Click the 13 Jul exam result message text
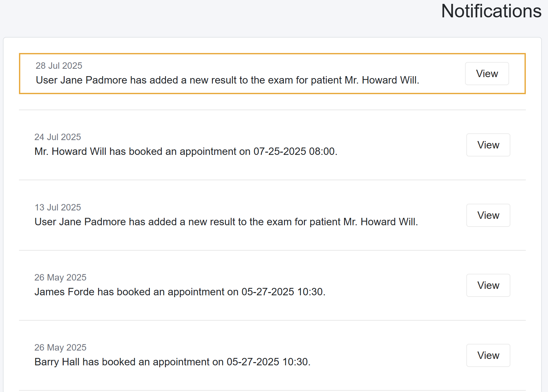548x392 pixels. click(x=226, y=222)
